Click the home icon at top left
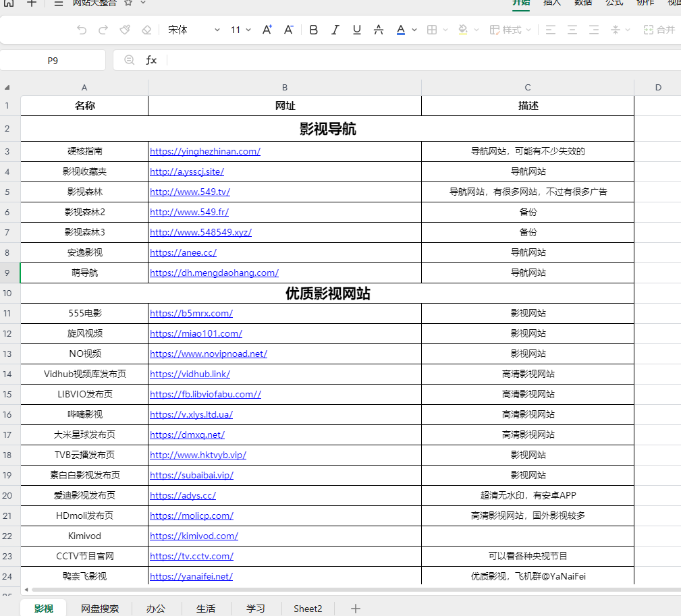The height and width of the screenshot is (616, 681). [x=9, y=3]
